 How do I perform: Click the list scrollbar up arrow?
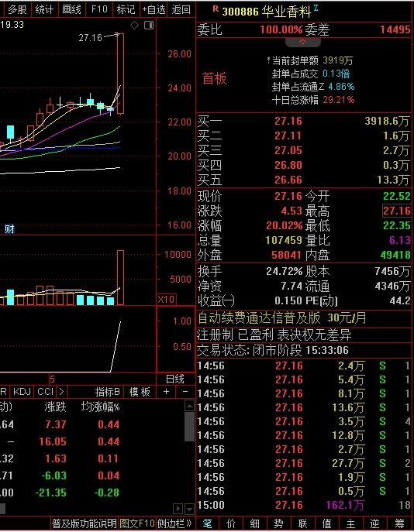[x=189, y=406]
